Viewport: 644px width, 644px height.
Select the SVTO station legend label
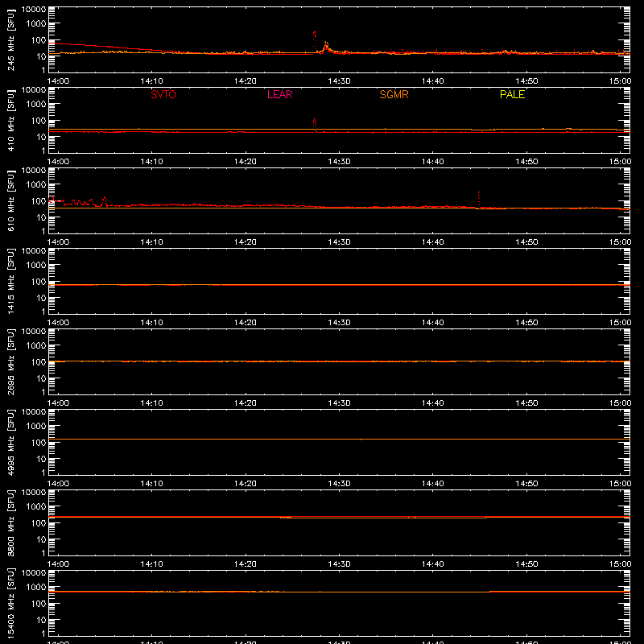pos(163,94)
